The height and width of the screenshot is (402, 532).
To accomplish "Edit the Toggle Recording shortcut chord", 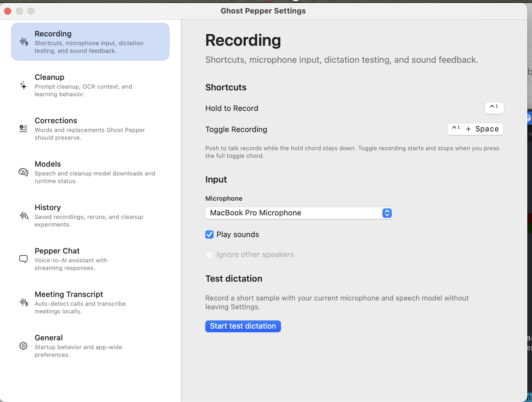I will click(x=475, y=129).
